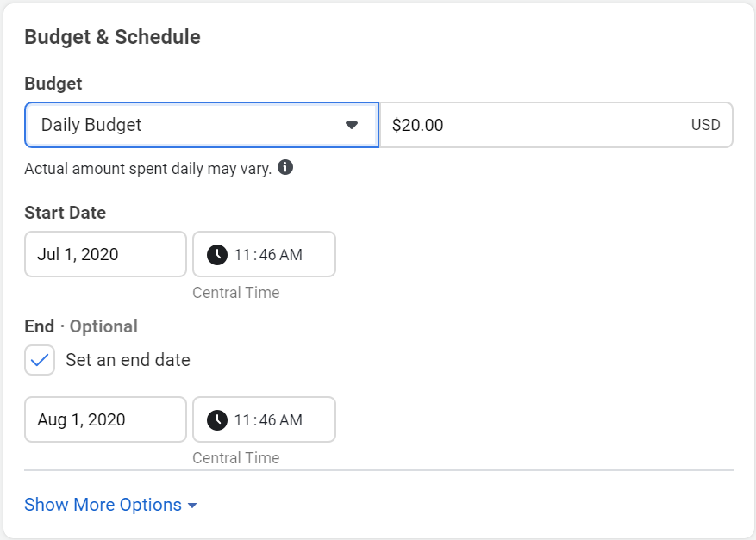Click the caret arrow in Daily Budget selector
This screenshot has width=756, height=540.
coord(352,125)
